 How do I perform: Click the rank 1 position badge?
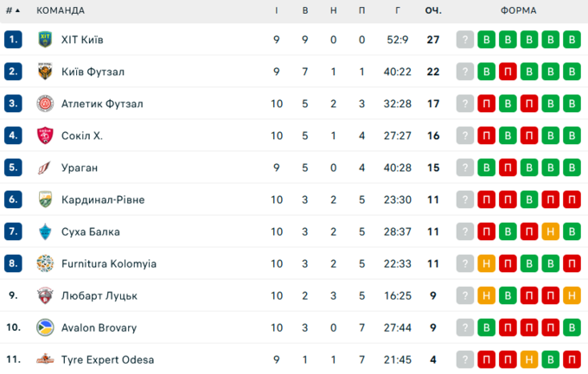12,40
